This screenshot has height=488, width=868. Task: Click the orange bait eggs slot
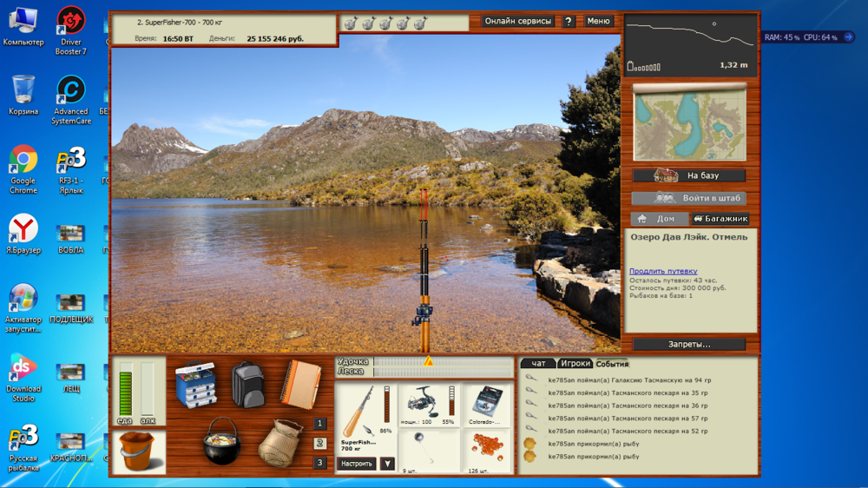pyautogui.click(x=486, y=451)
